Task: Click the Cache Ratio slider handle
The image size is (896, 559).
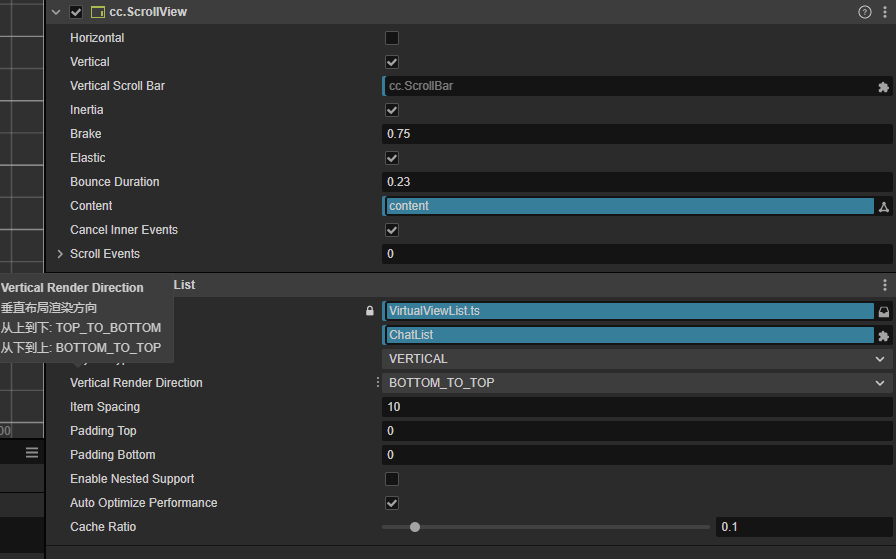Action: [x=415, y=527]
